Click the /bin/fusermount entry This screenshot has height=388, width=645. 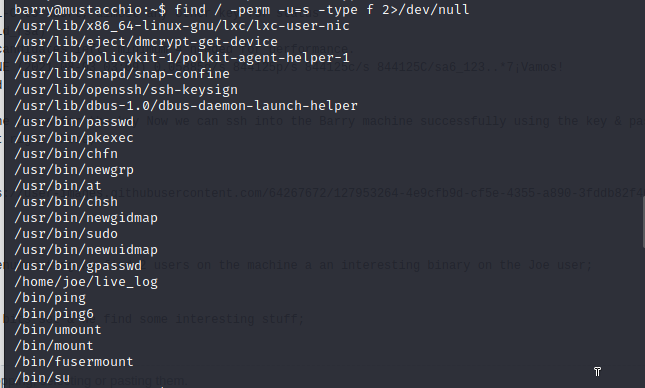(74, 362)
